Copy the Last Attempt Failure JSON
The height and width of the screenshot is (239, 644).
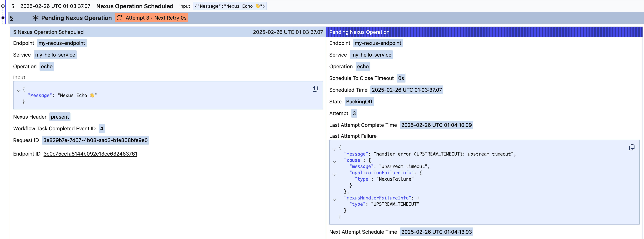tap(632, 147)
